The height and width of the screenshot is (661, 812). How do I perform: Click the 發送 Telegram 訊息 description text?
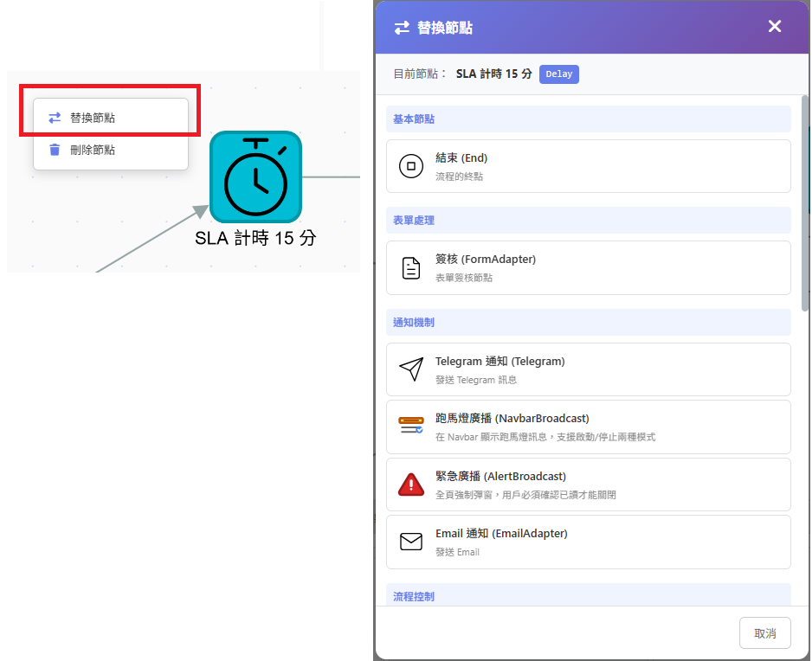[x=476, y=380]
